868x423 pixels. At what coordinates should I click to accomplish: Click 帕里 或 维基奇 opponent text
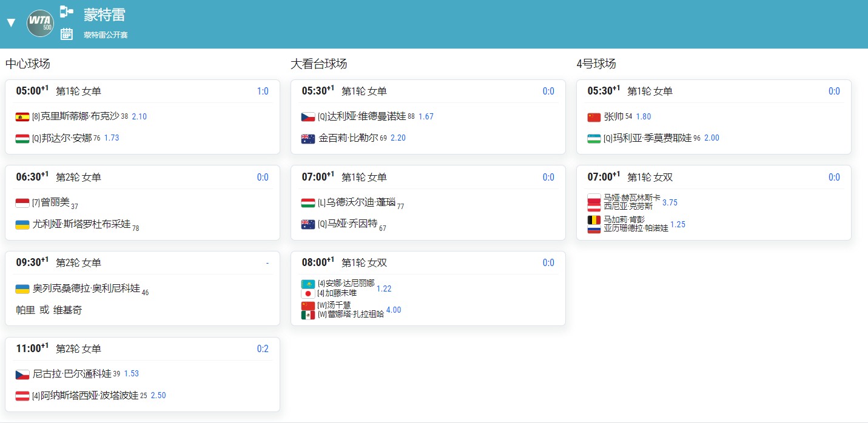[49, 310]
